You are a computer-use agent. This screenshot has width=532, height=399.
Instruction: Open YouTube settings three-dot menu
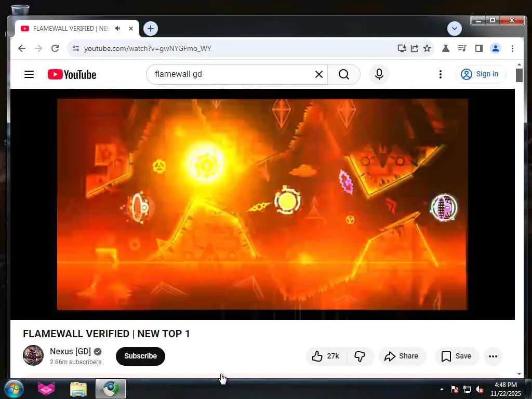pyautogui.click(x=441, y=74)
